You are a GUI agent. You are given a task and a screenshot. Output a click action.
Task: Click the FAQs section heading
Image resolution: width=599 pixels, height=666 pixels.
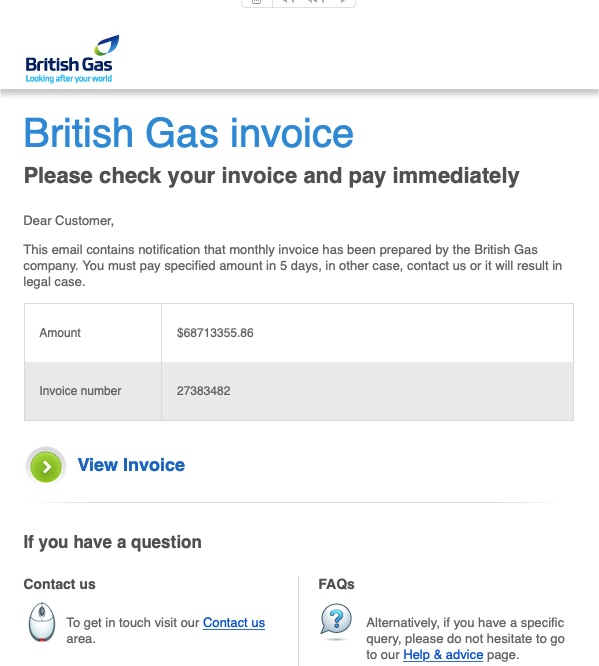[336, 584]
